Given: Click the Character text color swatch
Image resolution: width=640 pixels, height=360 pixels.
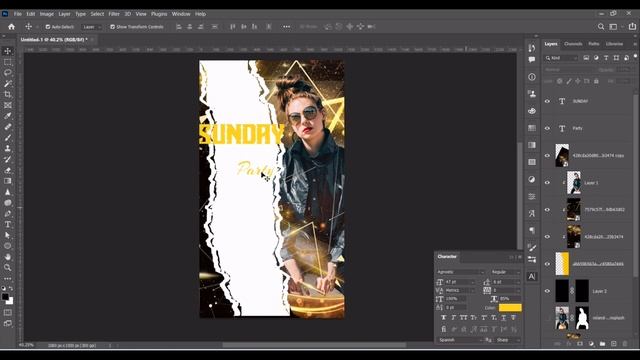Looking at the screenshot, I should pos(510,307).
